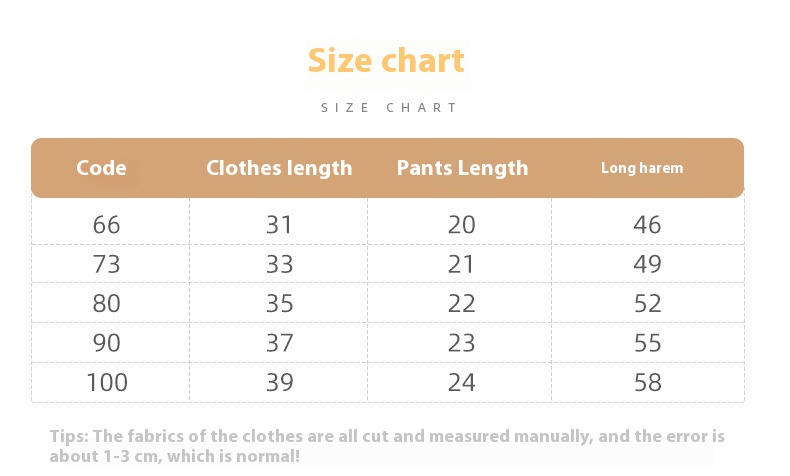Image resolution: width=790 pixels, height=476 pixels.
Task: Choose size code 90 cell
Action: click(106, 343)
